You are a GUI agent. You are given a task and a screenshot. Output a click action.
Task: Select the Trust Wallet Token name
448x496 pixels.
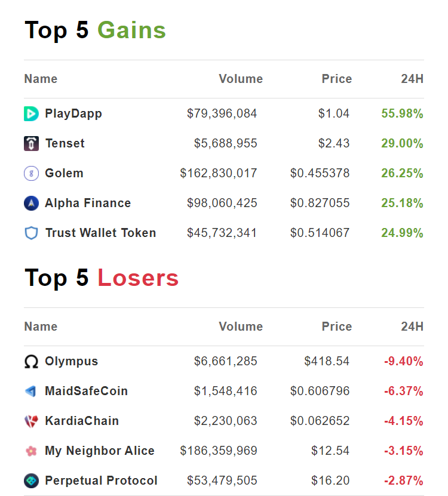pos(100,233)
